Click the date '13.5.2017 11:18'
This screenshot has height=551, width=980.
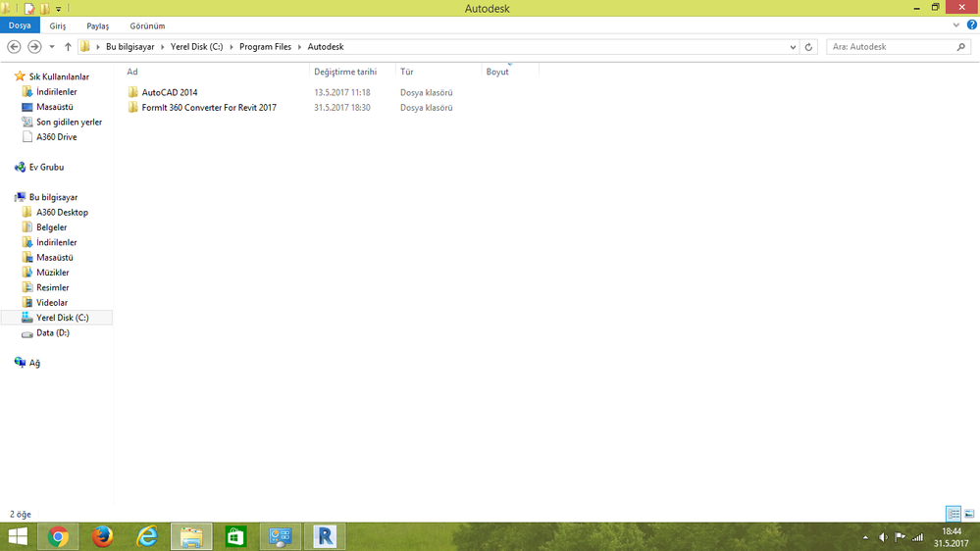(x=342, y=92)
